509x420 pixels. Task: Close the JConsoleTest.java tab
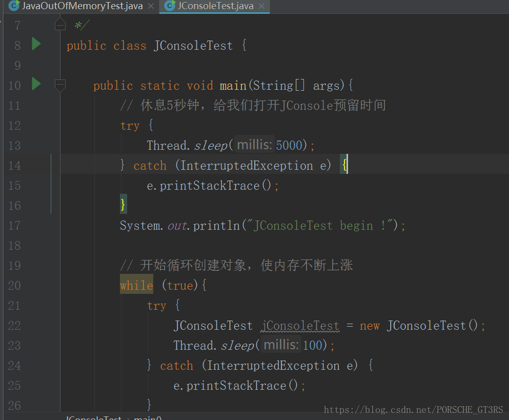point(261,6)
